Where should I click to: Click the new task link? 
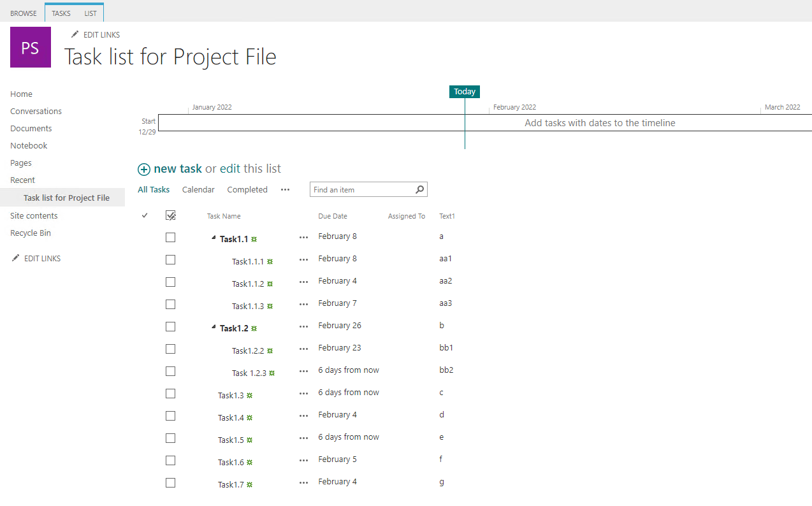(178, 169)
